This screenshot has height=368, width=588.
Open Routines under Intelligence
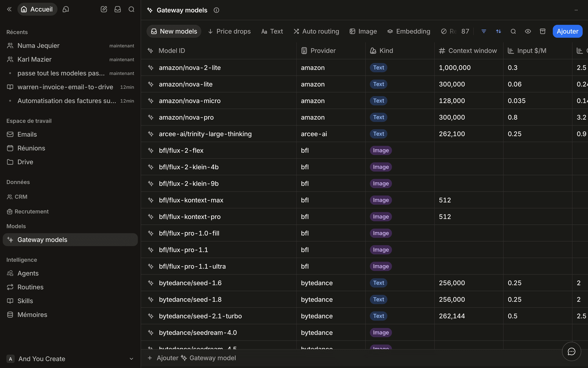(x=70, y=287)
